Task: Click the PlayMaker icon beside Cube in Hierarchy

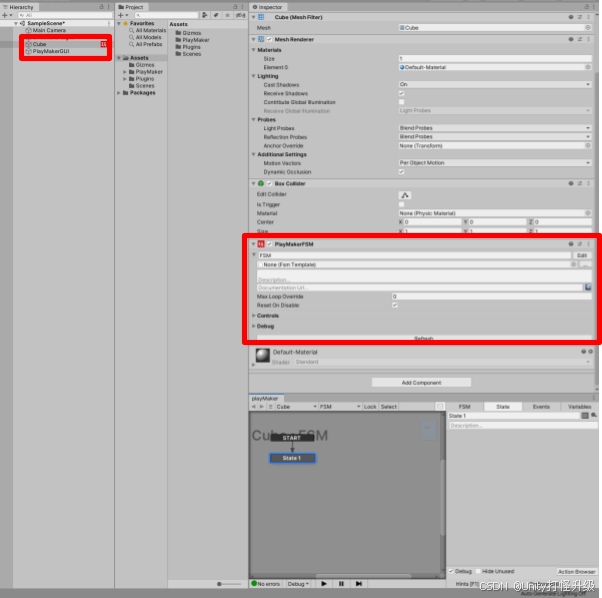Action: (x=103, y=44)
